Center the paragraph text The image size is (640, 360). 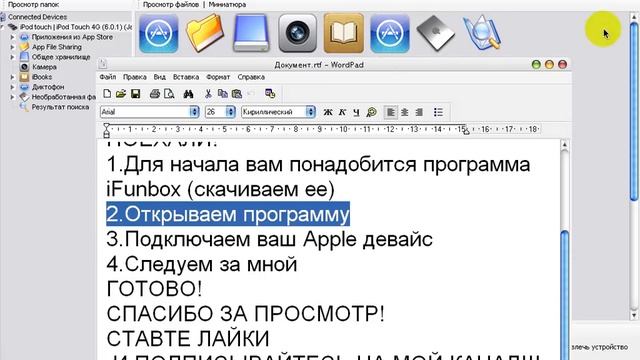[405, 112]
